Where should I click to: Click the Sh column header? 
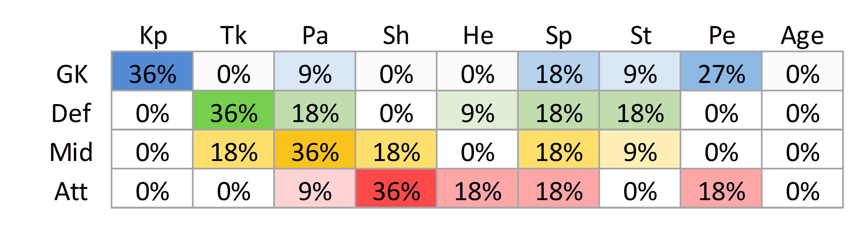point(396,35)
